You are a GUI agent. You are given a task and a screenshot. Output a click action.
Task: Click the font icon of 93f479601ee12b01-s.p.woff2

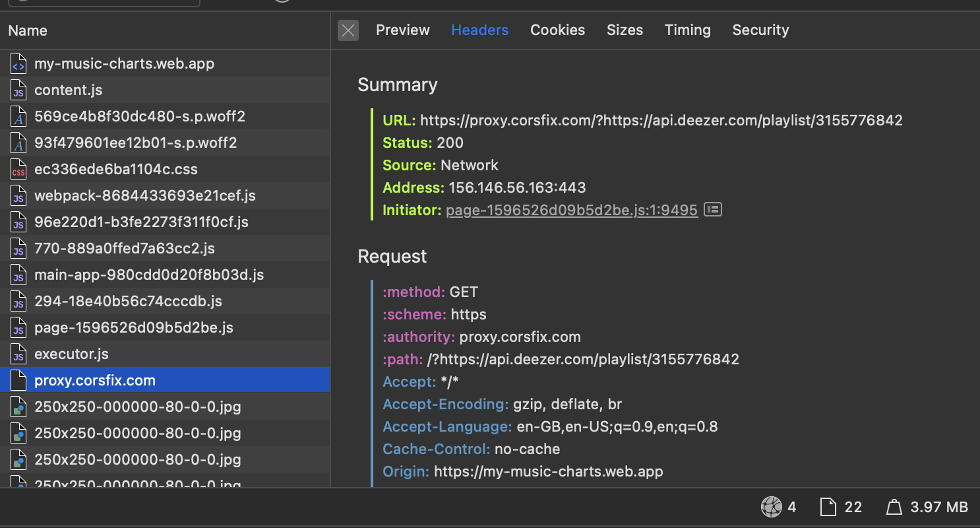18,143
